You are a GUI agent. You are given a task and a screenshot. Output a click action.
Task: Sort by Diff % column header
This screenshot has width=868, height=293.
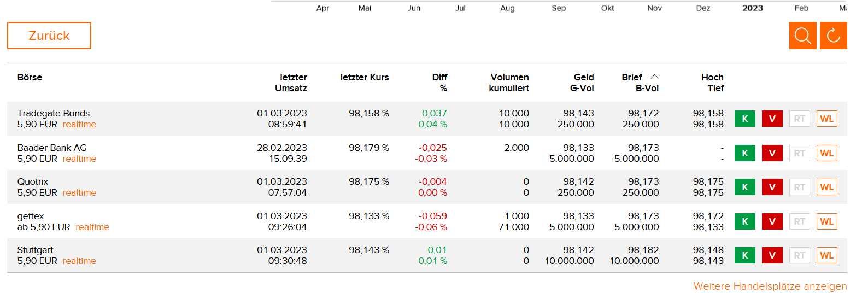click(x=439, y=83)
